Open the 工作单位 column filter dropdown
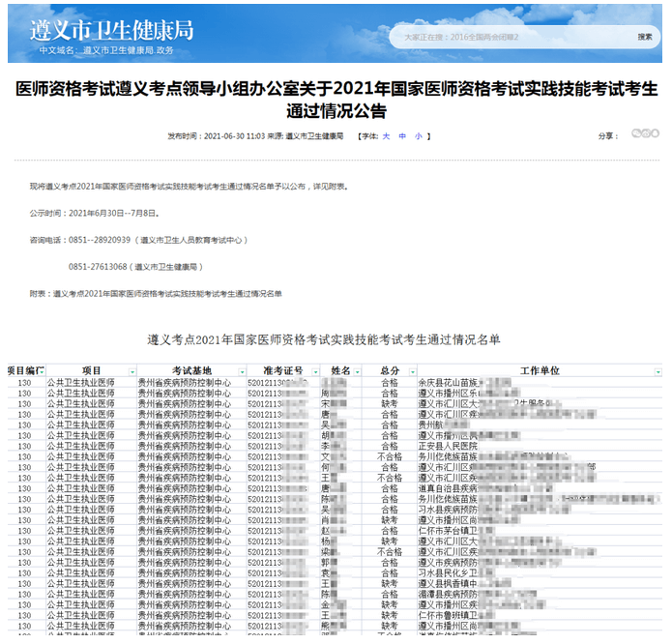 tap(657, 371)
